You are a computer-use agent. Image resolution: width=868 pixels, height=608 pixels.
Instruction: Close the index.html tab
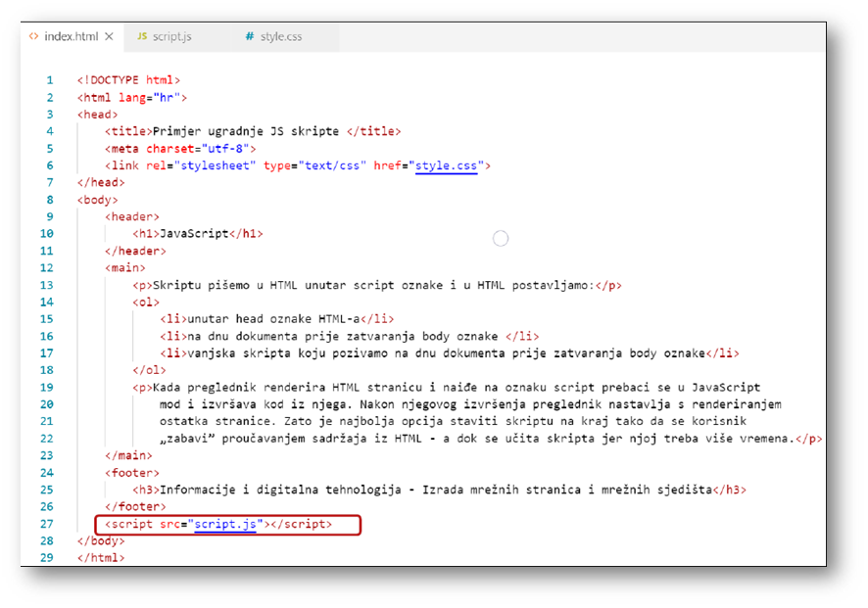point(109,36)
